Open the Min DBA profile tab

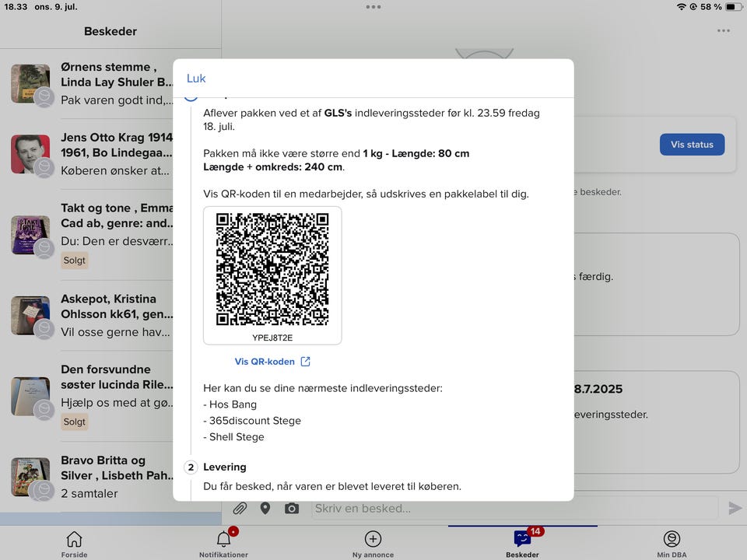[671, 540]
